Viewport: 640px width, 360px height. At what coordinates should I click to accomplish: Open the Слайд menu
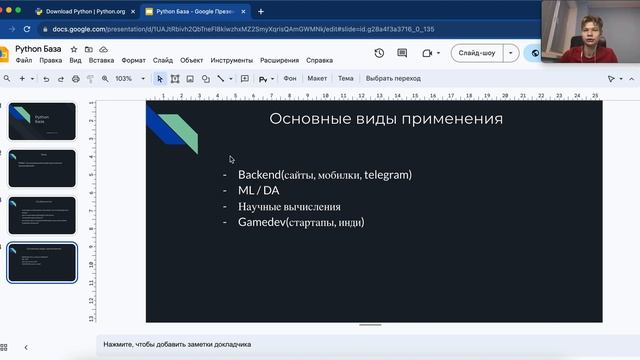point(163,60)
